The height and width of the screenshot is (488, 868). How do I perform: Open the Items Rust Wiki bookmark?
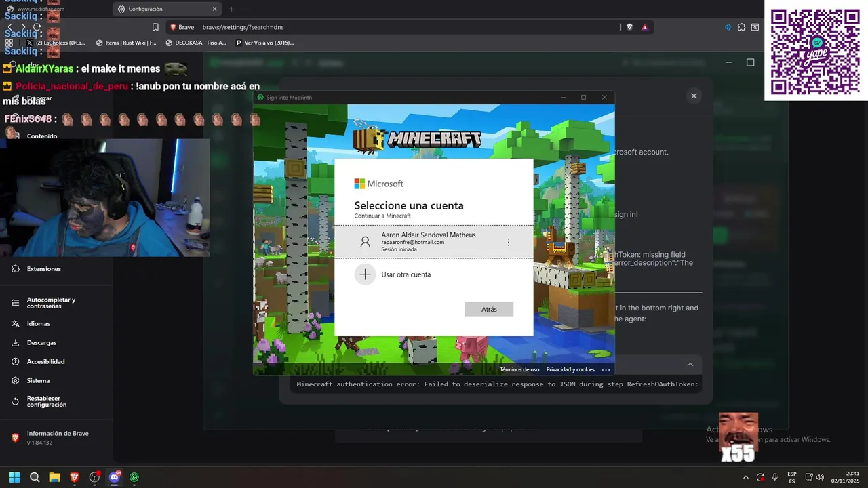[126, 43]
